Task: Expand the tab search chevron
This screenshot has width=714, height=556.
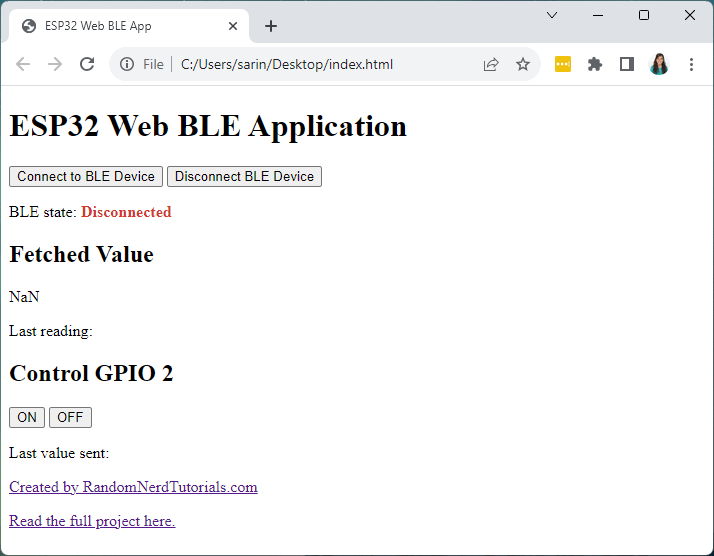Action: [x=552, y=15]
